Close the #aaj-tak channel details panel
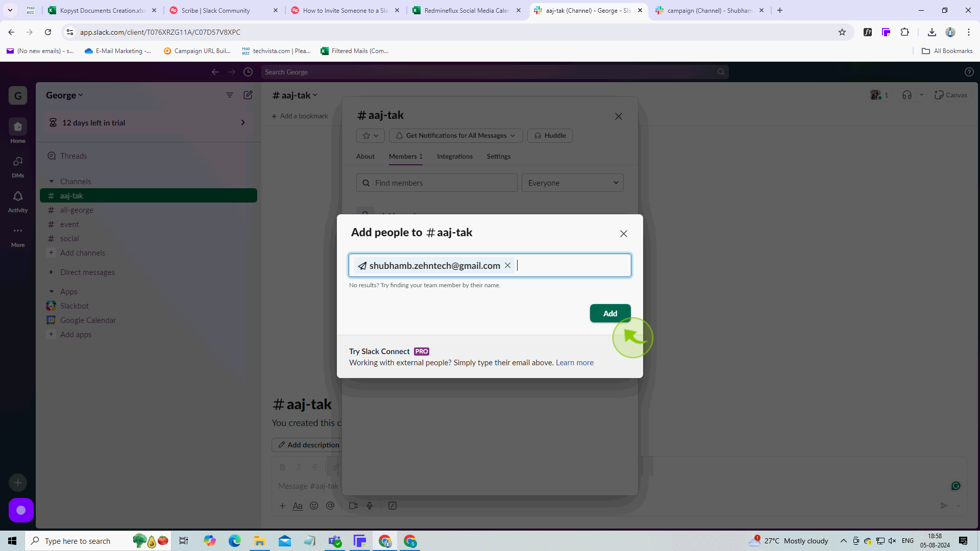 click(618, 116)
